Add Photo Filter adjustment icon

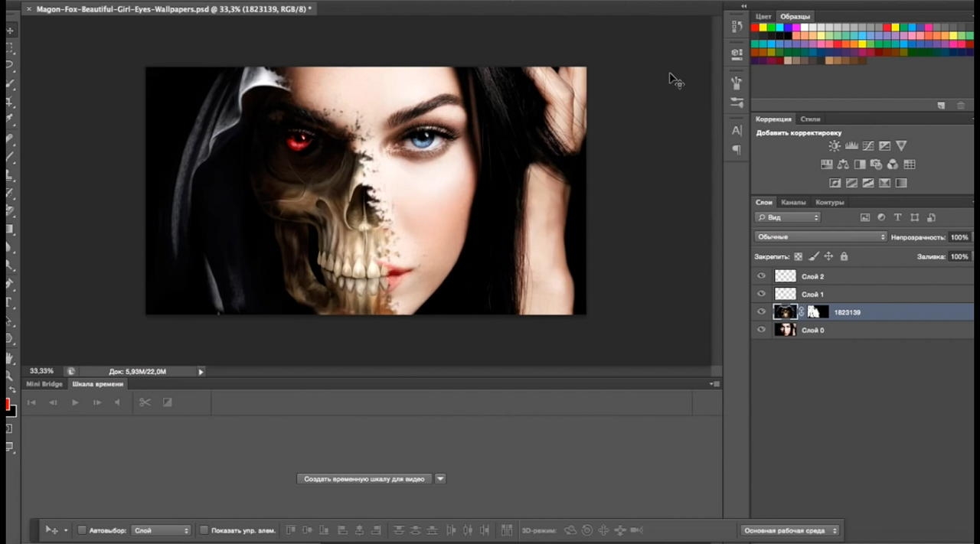point(877,165)
